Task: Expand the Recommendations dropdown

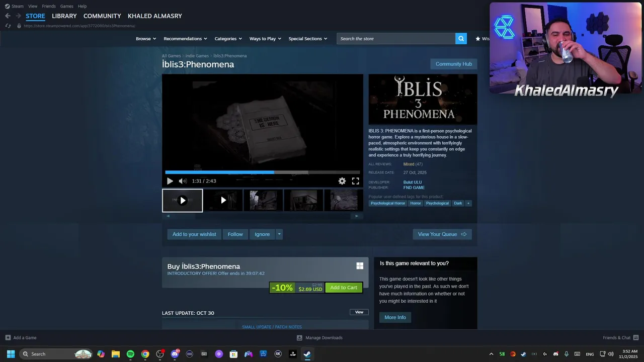Action: 186,39
